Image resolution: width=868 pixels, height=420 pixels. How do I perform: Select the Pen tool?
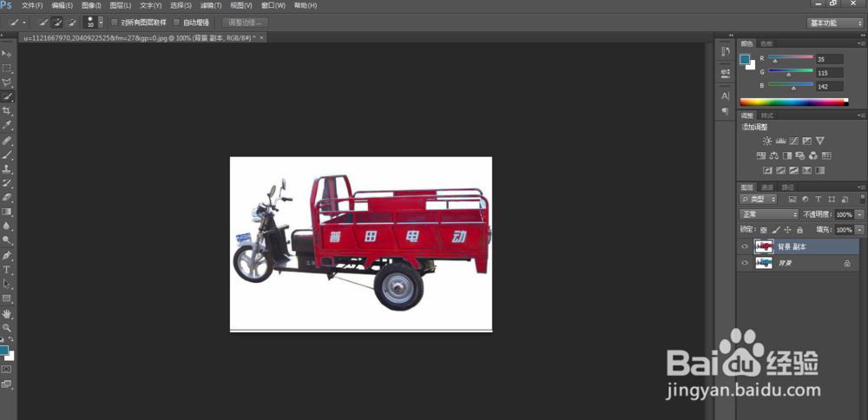[x=7, y=256]
